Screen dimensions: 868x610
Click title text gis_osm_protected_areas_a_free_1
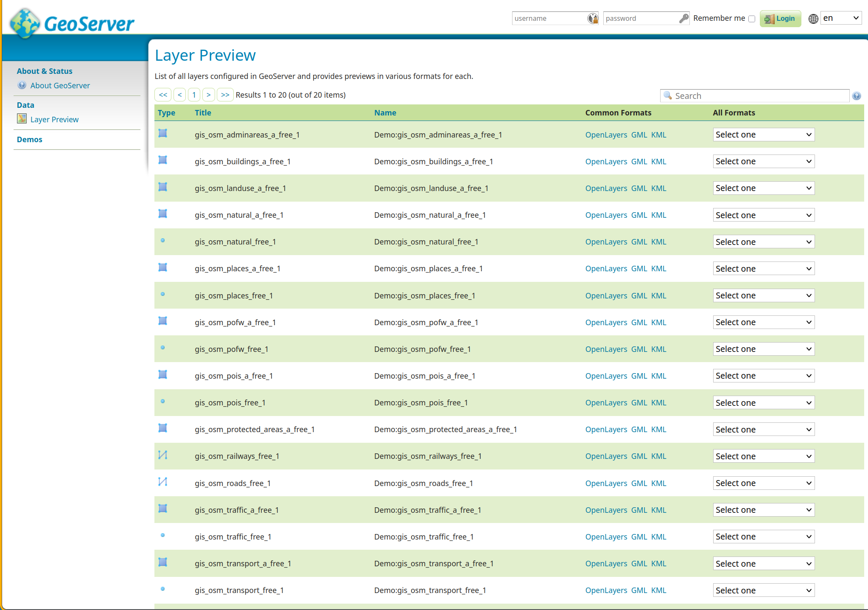click(255, 429)
